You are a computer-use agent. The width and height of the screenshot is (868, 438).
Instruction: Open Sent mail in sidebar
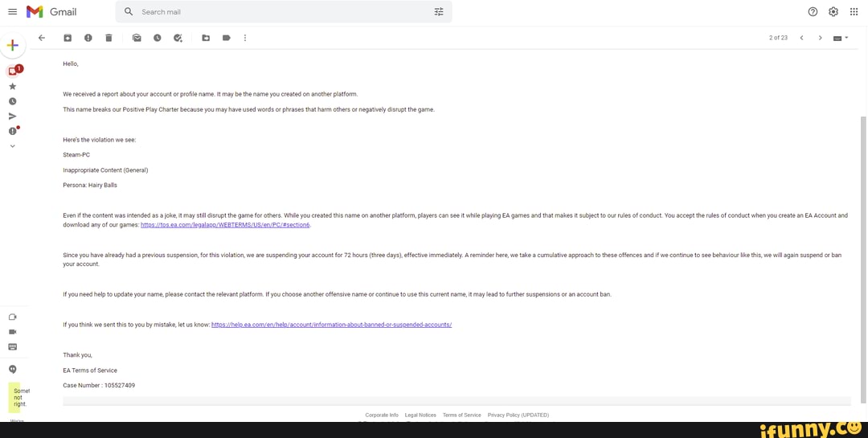coord(12,117)
